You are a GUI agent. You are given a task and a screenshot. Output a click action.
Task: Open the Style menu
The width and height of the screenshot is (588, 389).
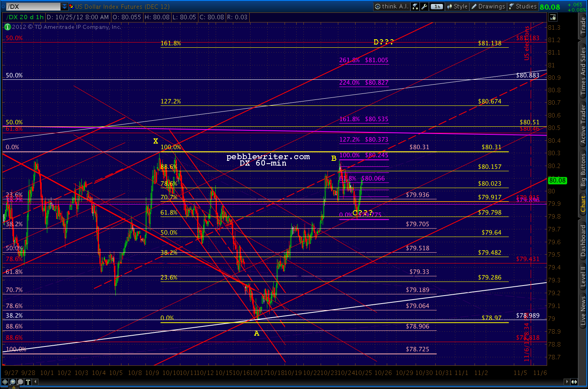[457, 6]
